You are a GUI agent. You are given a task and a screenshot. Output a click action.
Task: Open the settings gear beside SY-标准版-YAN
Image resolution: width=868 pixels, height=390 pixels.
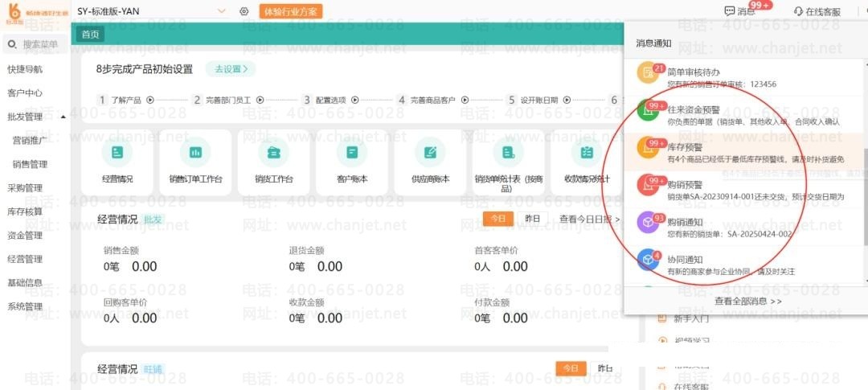tap(244, 11)
